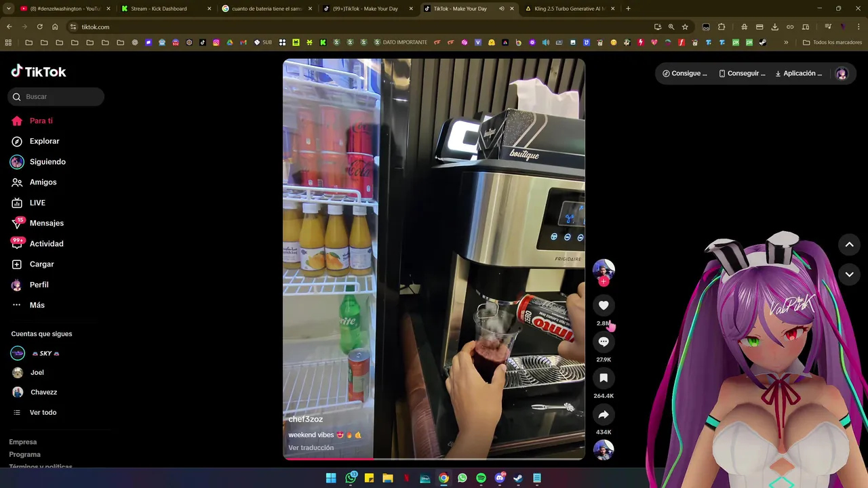This screenshot has height=488, width=868.
Task: Switch to the (99+)TikTok tab
Action: click(x=368, y=9)
